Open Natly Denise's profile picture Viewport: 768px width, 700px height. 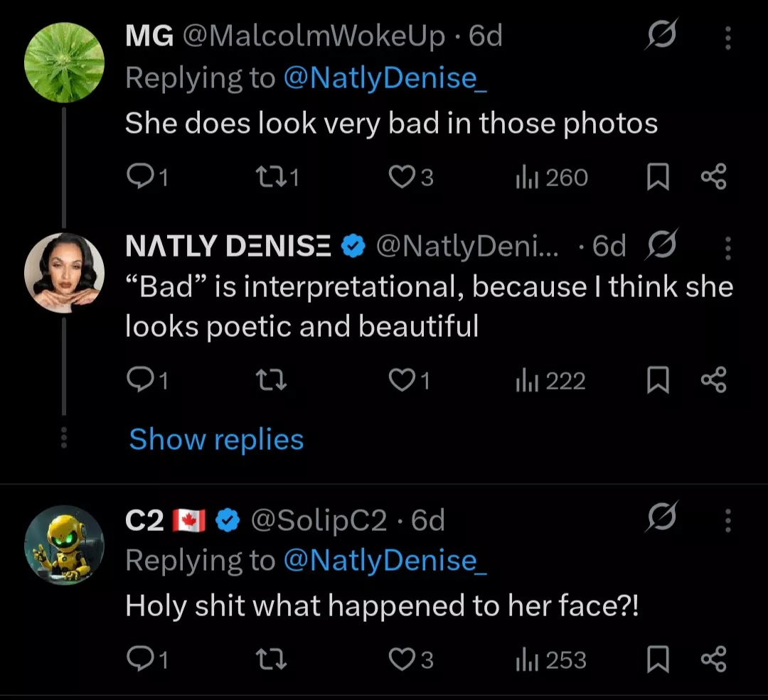pyautogui.click(x=64, y=273)
